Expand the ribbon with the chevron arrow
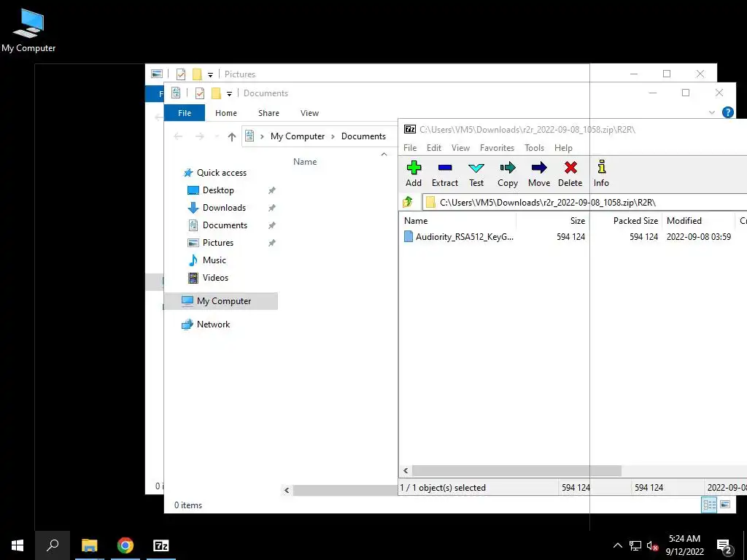Screen dimensions: 747x560 [x=712, y=112]
